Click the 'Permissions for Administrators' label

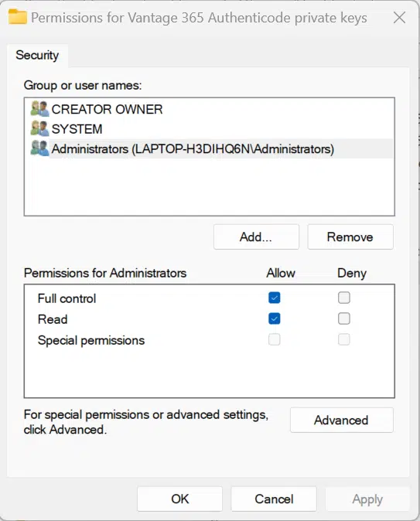coord(105,273)
